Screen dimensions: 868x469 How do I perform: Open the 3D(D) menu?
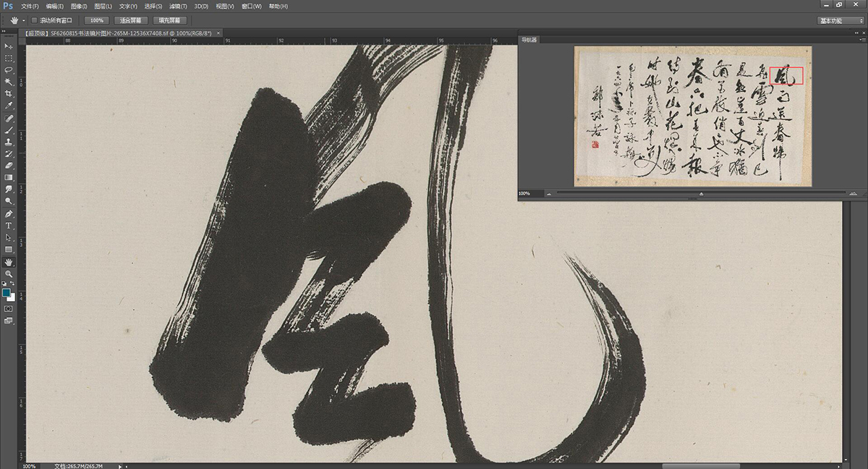[x=201, y=6]
